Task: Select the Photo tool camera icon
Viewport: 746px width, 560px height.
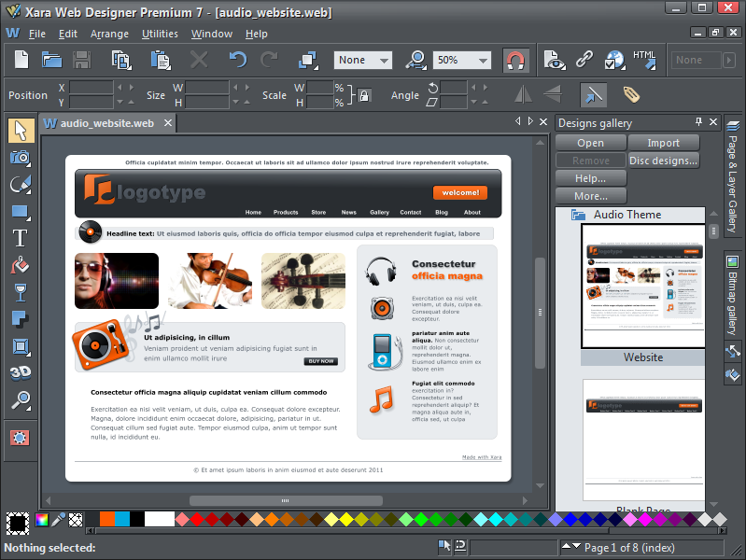Action: click(x=21, y=158)
